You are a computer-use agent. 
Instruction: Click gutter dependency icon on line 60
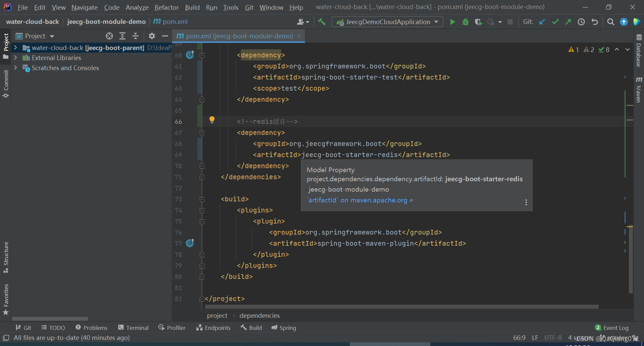[x=190, y=55]
